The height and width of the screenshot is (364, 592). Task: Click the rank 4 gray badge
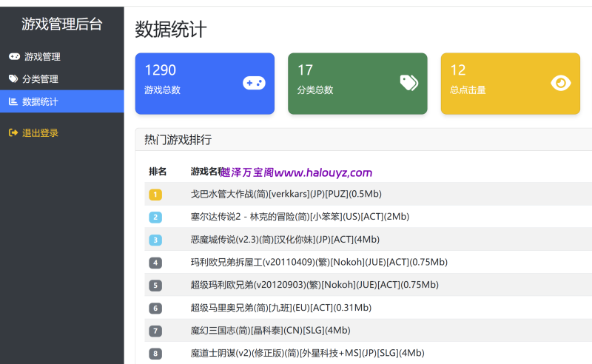click(x=155, y=263)
